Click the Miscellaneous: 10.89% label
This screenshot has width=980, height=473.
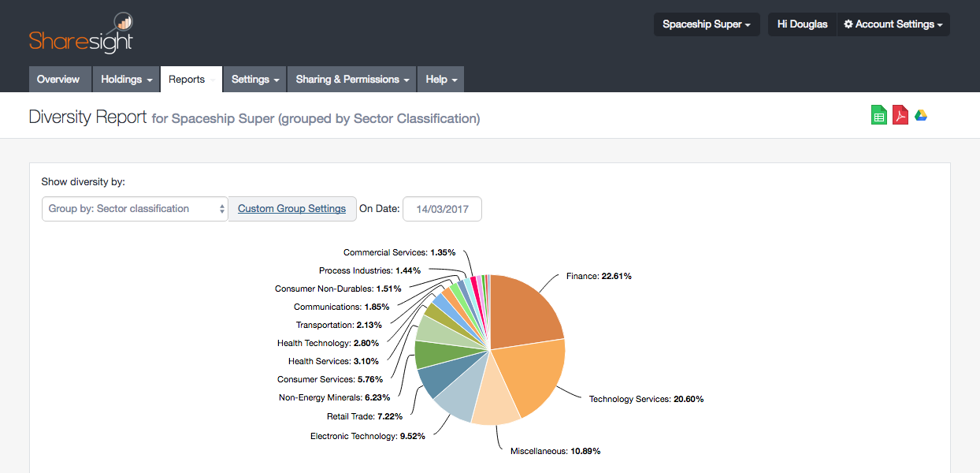coord(555,452)
